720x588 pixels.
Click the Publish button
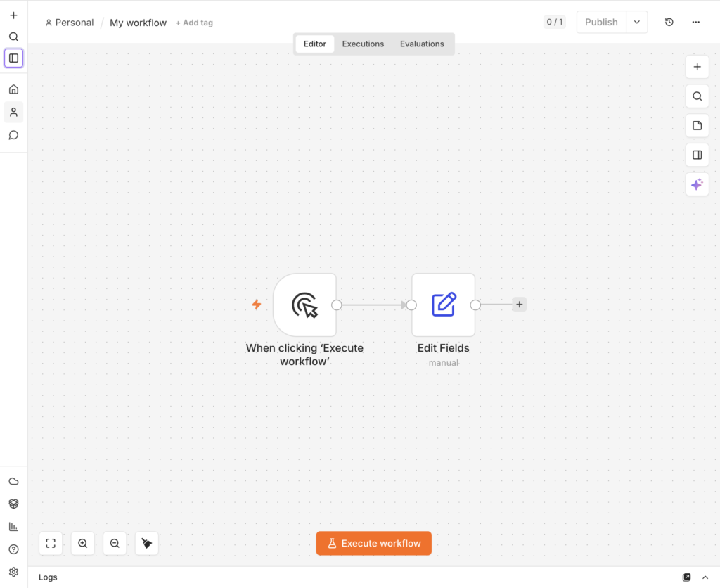pos(601,22)
